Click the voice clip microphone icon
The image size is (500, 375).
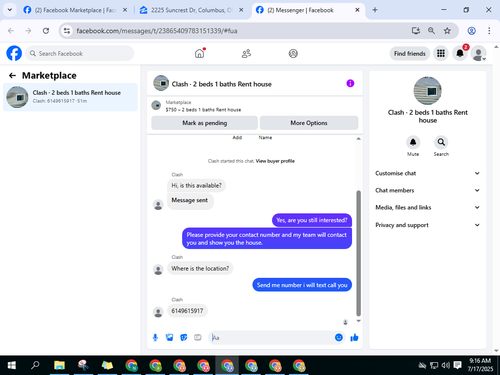[155, 338]
